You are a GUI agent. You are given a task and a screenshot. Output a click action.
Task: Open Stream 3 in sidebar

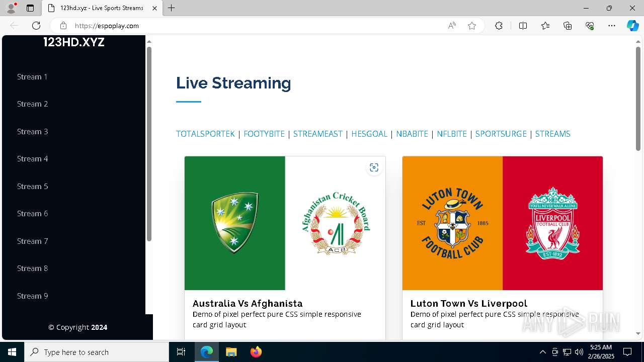[32, 132]
